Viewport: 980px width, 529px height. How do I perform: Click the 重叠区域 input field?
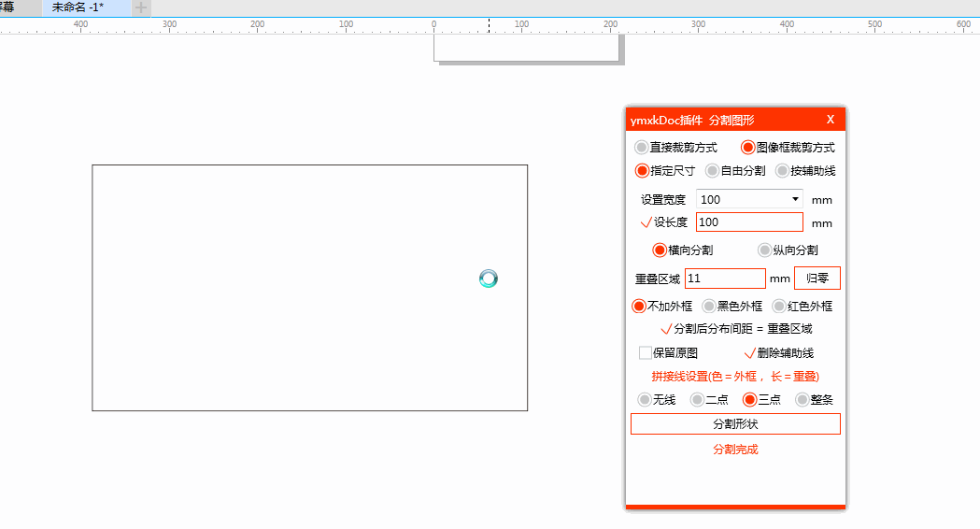725,279
